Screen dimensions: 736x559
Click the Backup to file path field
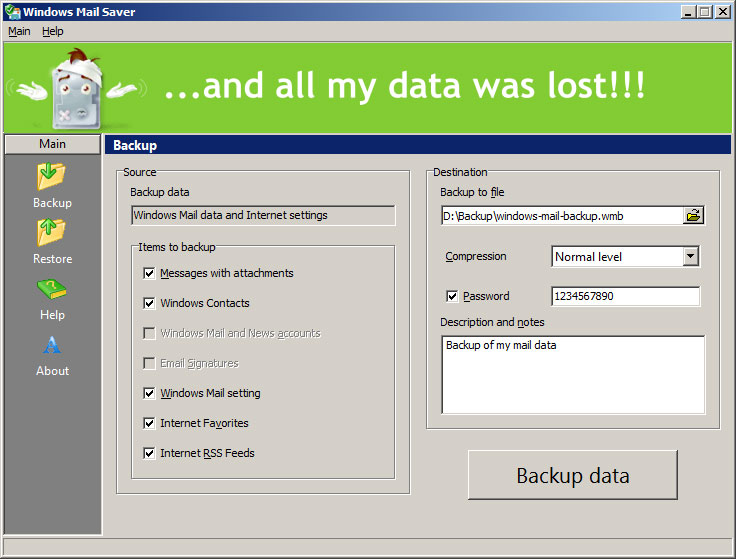(562, 216)
